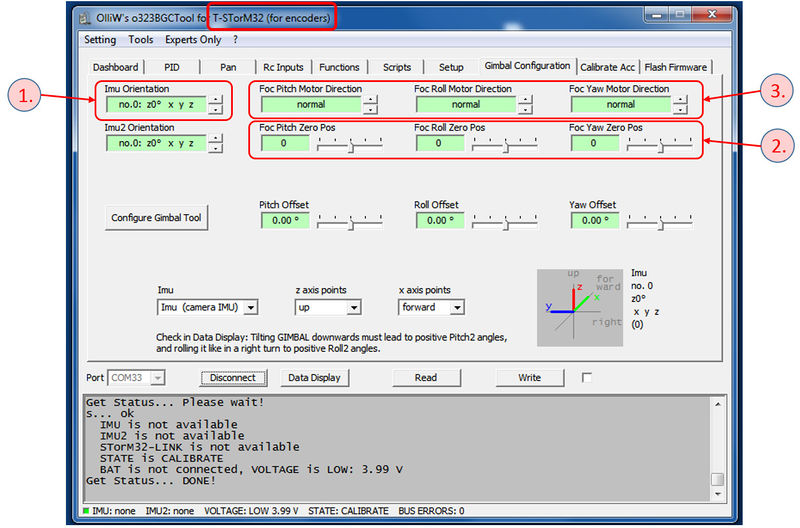Click the IMU orientation axis diagram
The height and width of the screenshot is (528, 800).
pos(582,308)
